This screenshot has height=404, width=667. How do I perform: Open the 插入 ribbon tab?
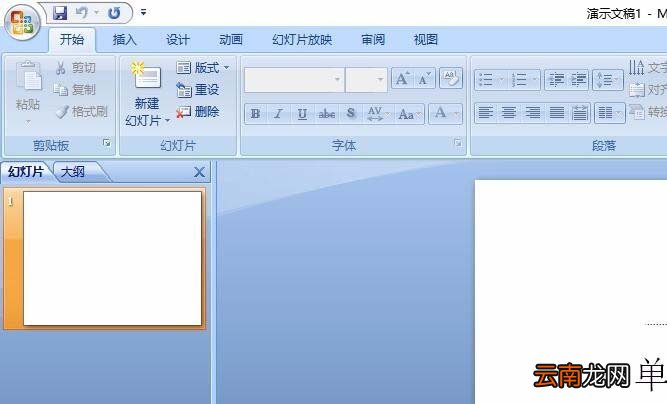pyautogui.click(x=125, y=40)
